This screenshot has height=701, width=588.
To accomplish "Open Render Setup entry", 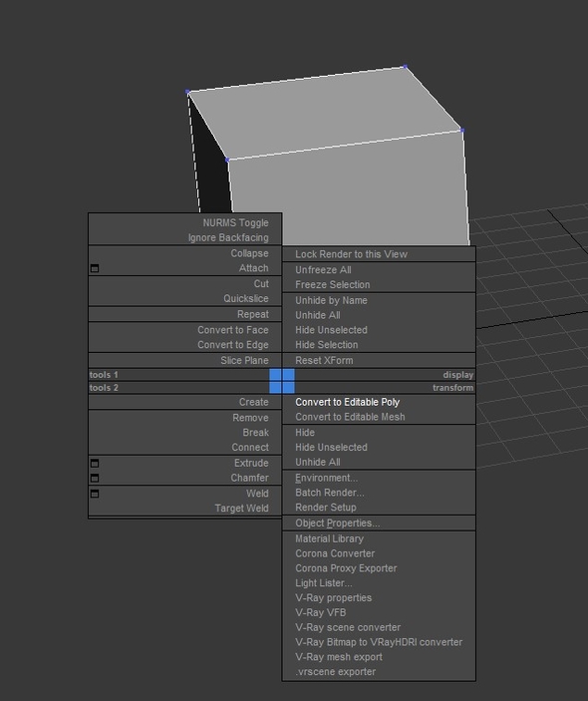I will coord(326,508).
